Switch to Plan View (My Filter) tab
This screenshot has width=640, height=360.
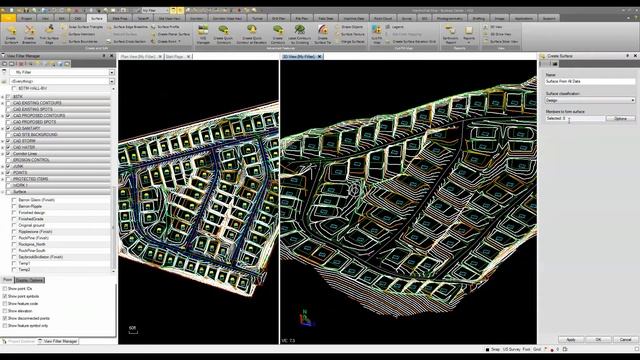pyautogui.click(x=138, y=56)
